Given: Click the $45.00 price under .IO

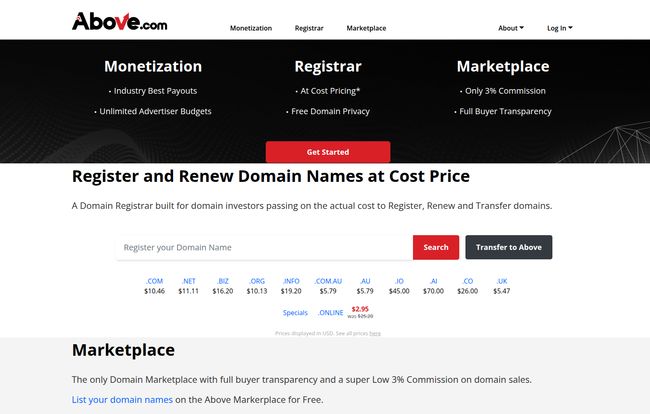Looking at the screenshot, I should coord(399,291).
